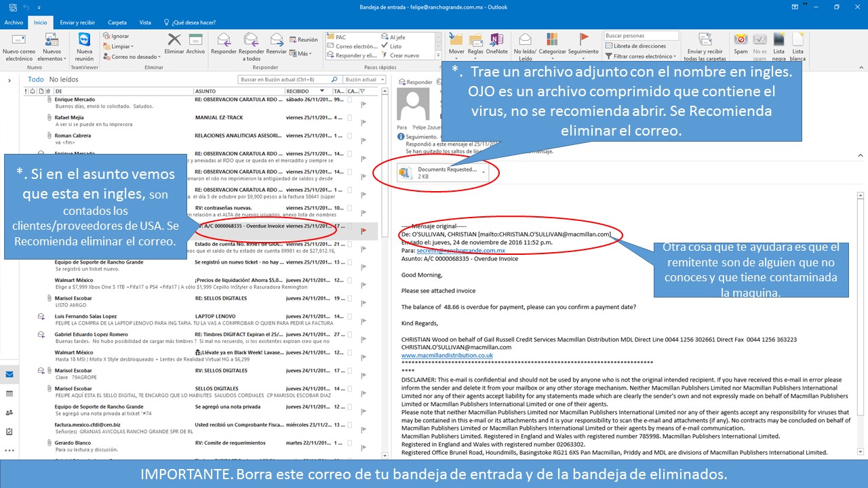Forward message with Reenviar icon
This screenshot has width=868, height=488.
276,44
